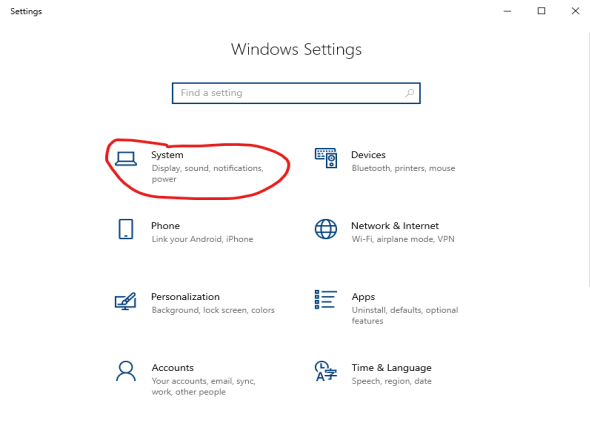This screenshot has width=590, height=427.
Task: Click the vertical scrollbar on the right edge
Action: (588, 158)
